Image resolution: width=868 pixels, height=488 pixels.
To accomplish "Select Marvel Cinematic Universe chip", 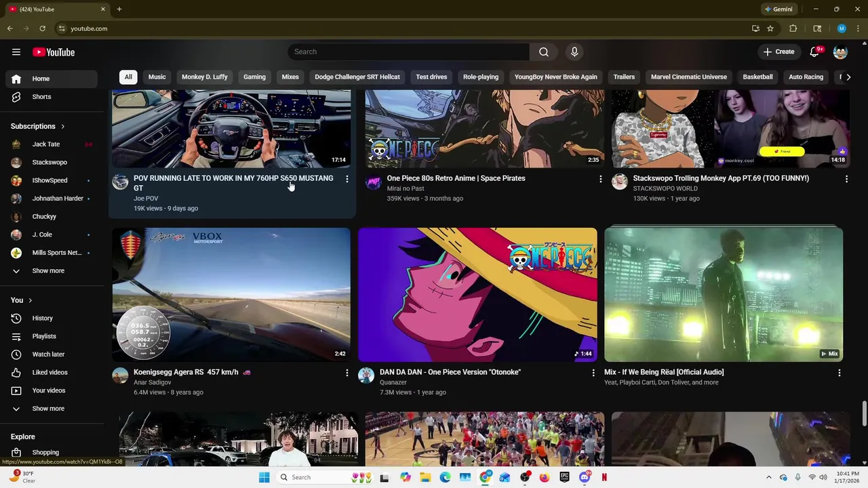I will 689,77.
